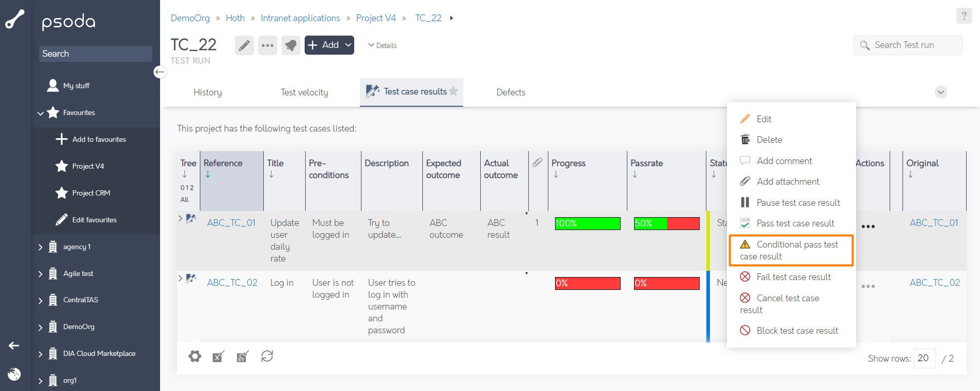Screen dimensions: 980x391
Task: Click the pencil edit icon beside TC_22
Action: [x=244, y=45]
